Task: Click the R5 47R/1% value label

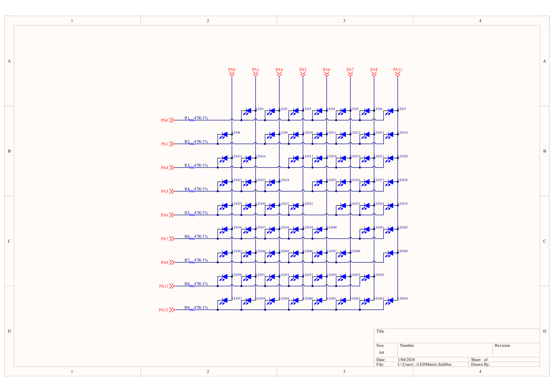Action: [x=201, y=213]
